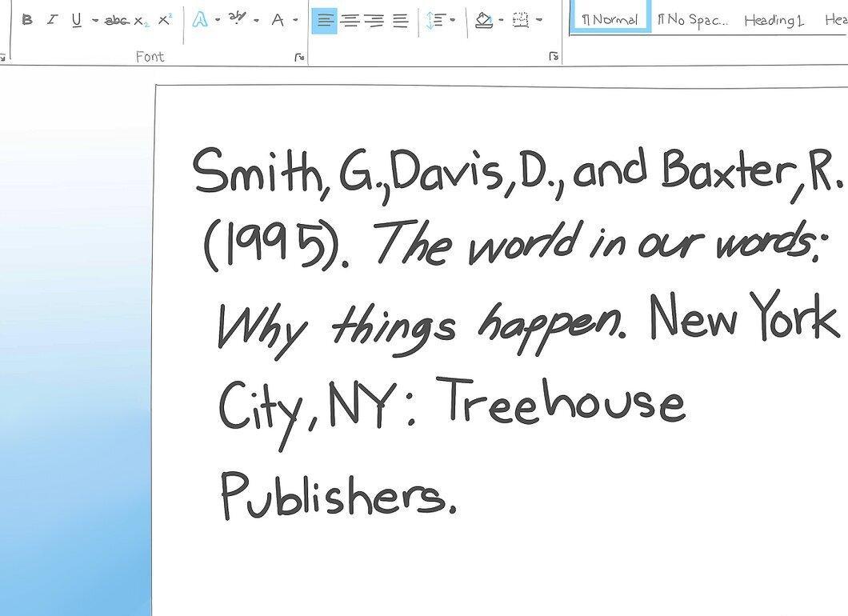
Task: Select the Normal style
Action: [x=610, y=20]
